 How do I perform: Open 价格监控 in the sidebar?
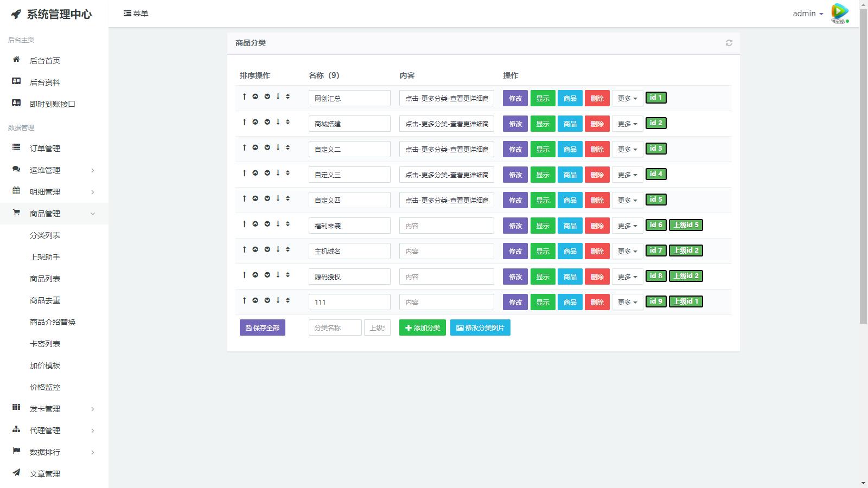[x=45, y=387]
